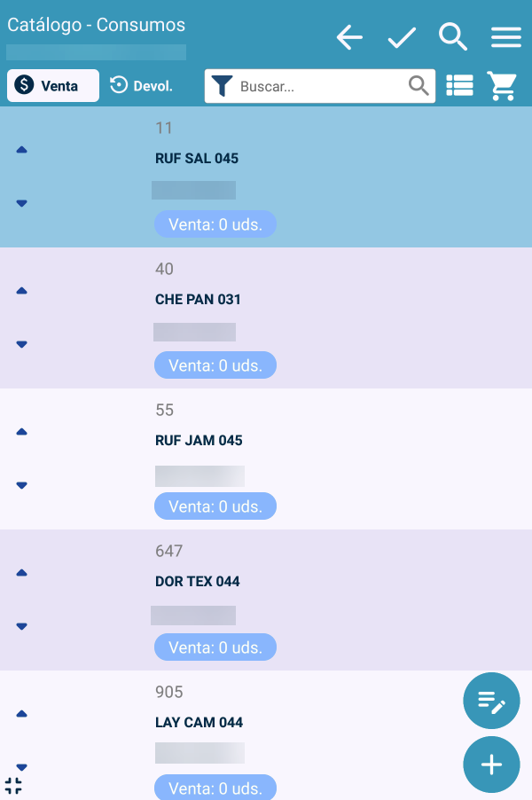Viewport: 532px width, 800px height.
Task: Exit fullscreen with the collapse icon
Action: click(13, 785)
